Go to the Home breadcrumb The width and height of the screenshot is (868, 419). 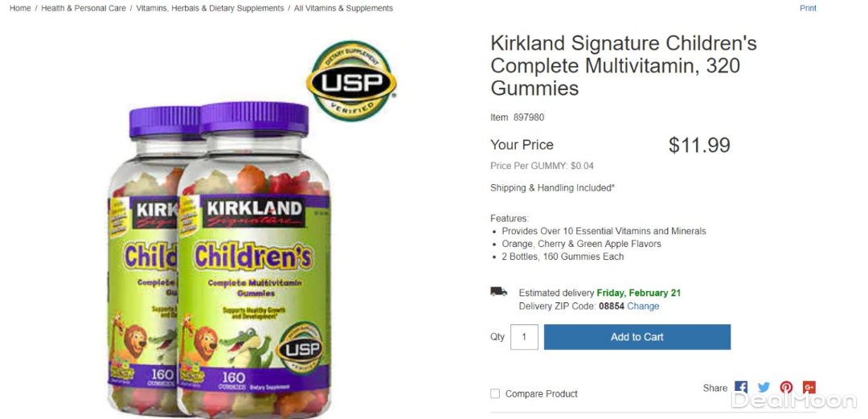click(x=20, y=8)
